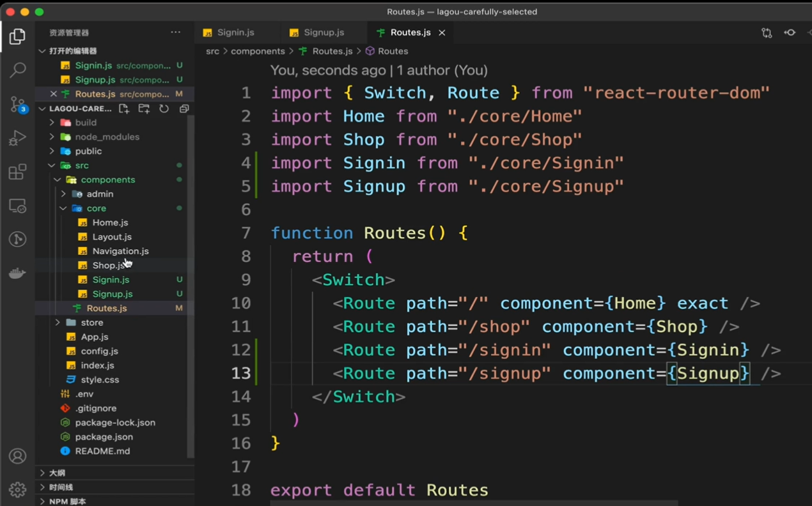Click components in the breadcrumb path
The width and height of the screenshot is (812, 506).
(258, 51)
